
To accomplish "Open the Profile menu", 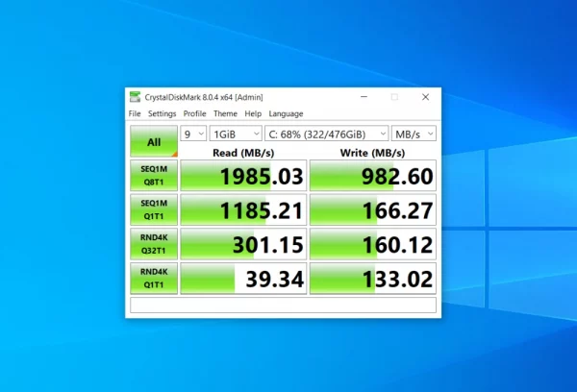I will pyautogui.click(x=194, y=113).
